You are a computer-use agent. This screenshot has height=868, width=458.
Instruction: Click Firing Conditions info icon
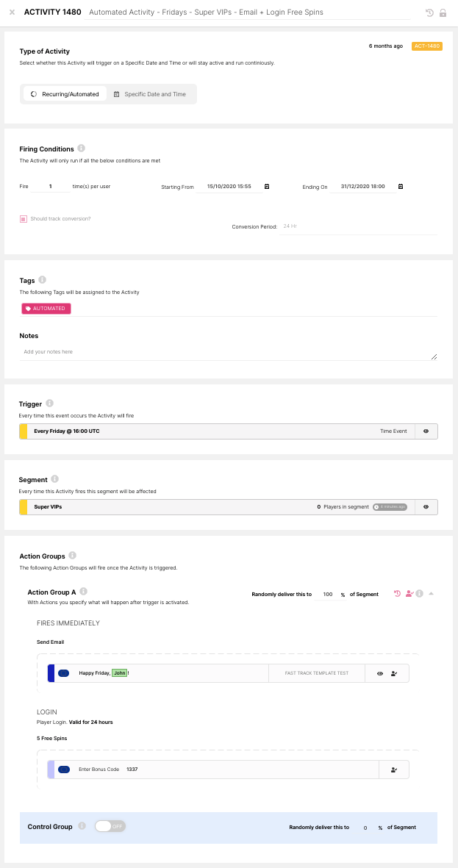click(x=81, y=148)
